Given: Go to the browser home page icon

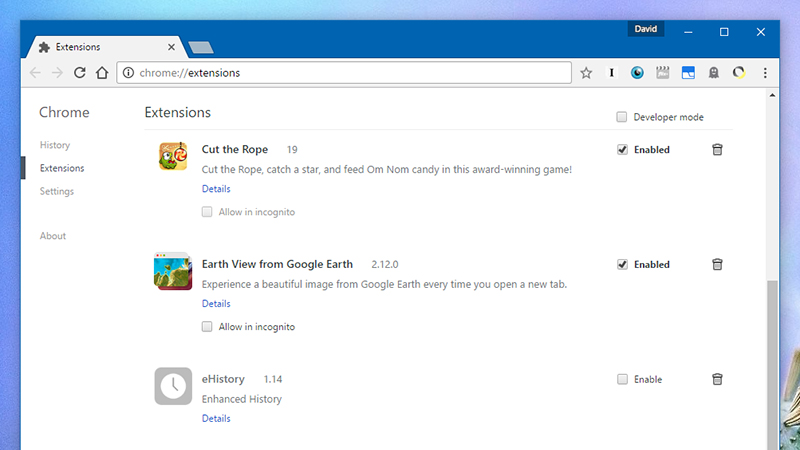Looking at the screenshot, I should point(102,73).
